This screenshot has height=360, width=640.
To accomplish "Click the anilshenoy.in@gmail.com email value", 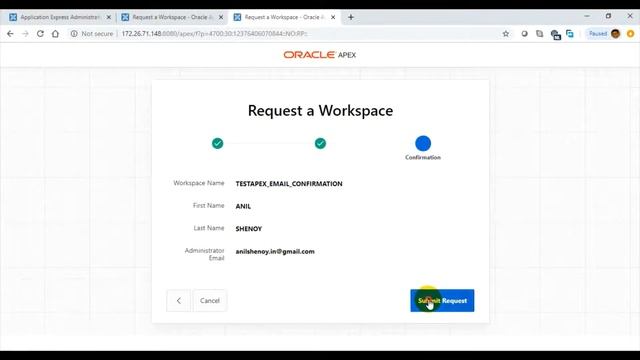I will click(275, 251).
